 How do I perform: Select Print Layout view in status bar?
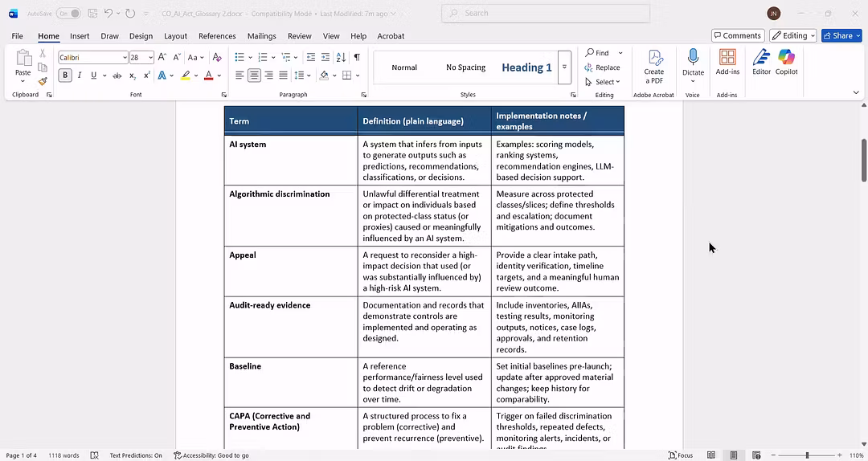pyautogui.click(x=734, y=455)
